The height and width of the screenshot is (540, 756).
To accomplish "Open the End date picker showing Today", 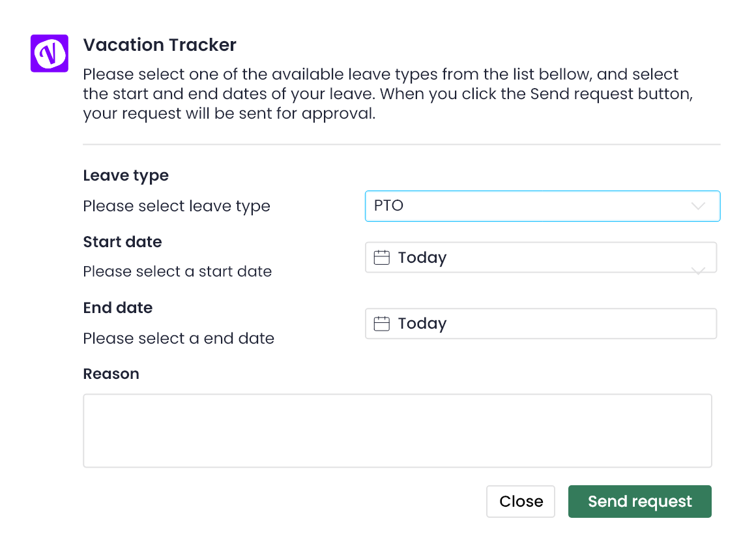I will pyautogui.click(x=540, y=323).
